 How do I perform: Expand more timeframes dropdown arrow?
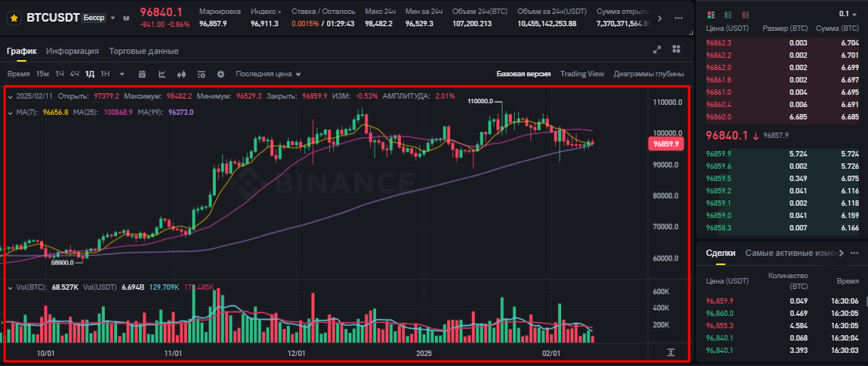[122, 74]
